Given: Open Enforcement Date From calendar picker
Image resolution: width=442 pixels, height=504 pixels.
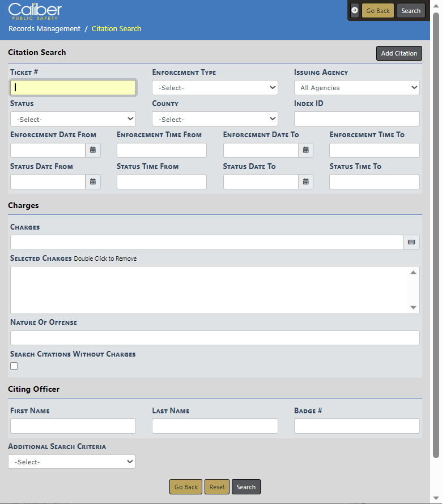Looking at the screenshot, I should pyautogui.click(x=93, y=150).
